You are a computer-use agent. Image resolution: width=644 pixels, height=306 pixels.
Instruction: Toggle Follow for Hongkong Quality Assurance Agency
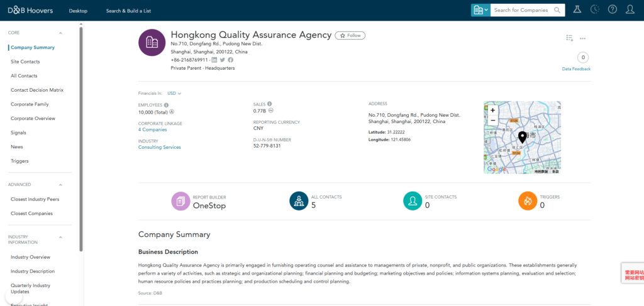(x=350, y=36)
